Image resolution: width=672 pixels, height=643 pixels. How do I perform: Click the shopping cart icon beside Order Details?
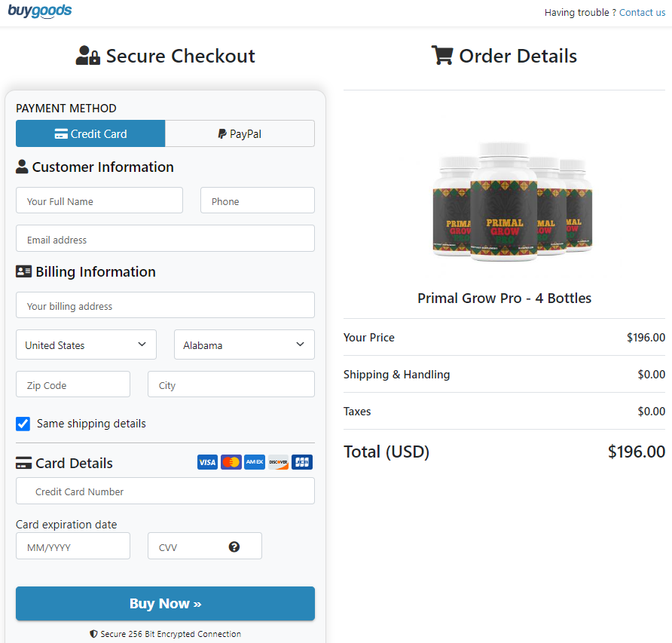point(442,54)
